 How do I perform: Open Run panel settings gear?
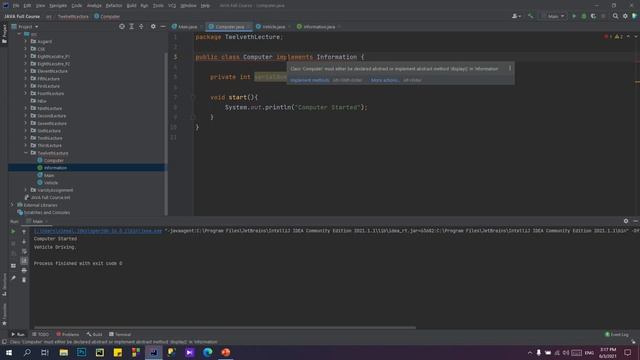(626, 221)
